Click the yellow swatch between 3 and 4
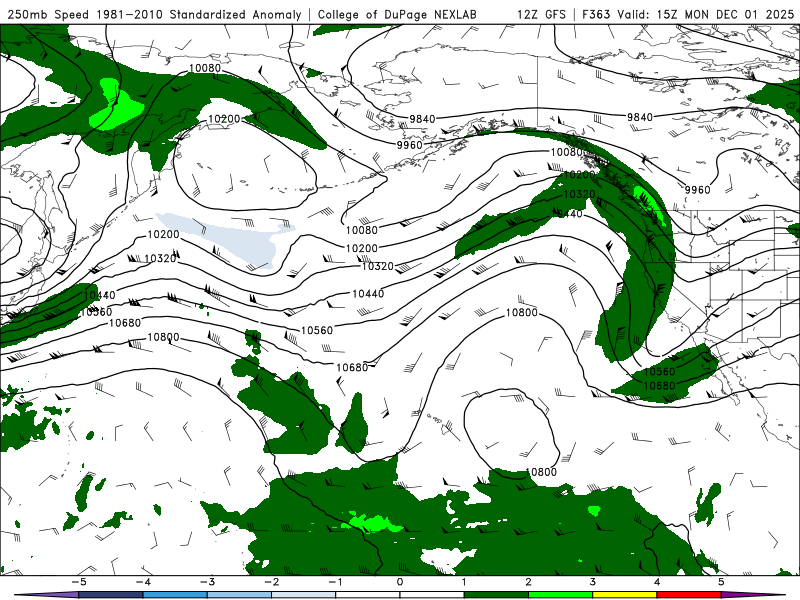 click(x=625, y=595)
